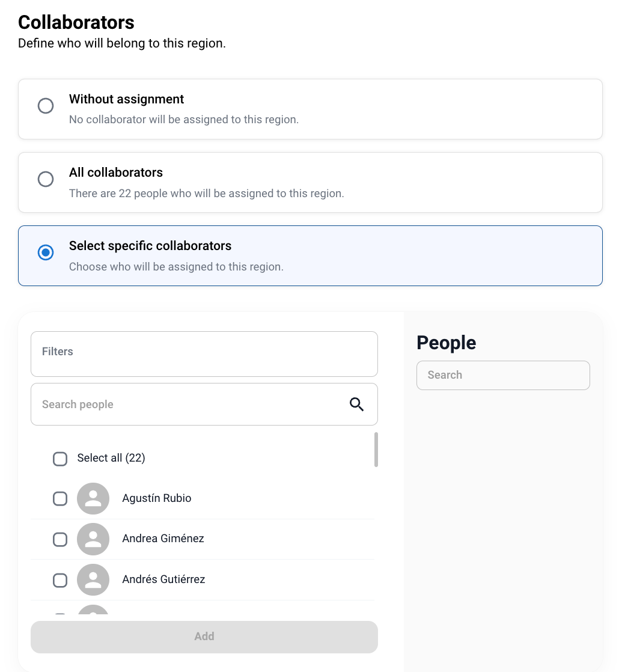Click the Andrés Gutiérrez name label
Image resolution: width=619 pixels, height=672 pixels.
(x=163, y=579)
